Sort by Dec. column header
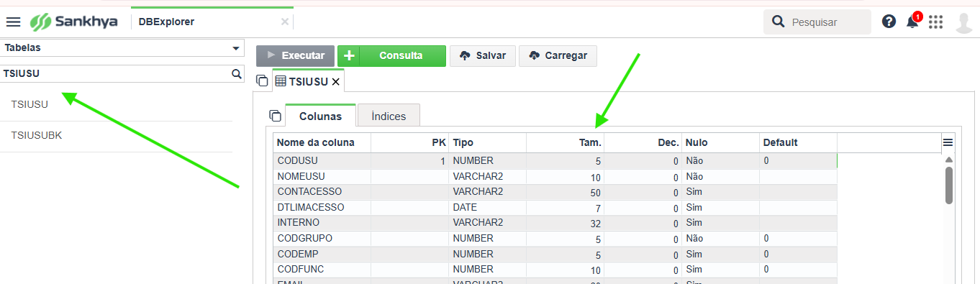The height and width of the screenshot is (284, 980). click(x=643, y=142)
